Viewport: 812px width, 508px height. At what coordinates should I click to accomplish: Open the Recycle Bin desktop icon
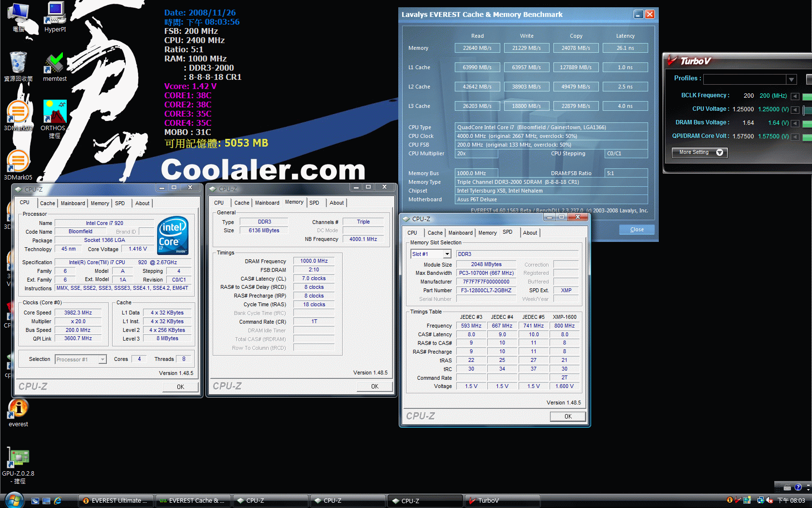click(18, 66)
